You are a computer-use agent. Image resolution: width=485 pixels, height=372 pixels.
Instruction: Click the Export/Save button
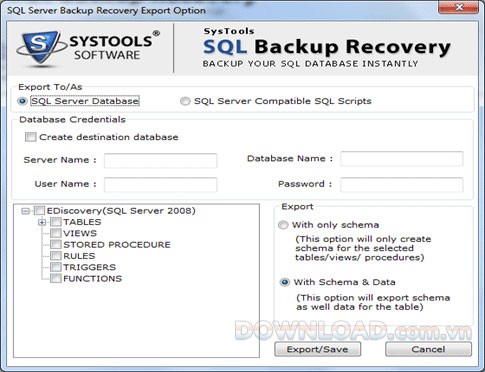[x=318, y=349]
